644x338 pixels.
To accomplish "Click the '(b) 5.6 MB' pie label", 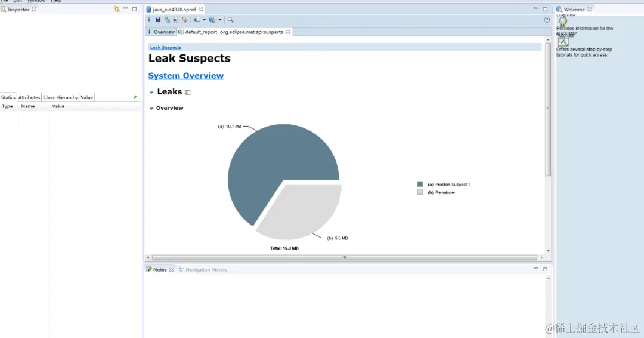I will tap(337, 238).
